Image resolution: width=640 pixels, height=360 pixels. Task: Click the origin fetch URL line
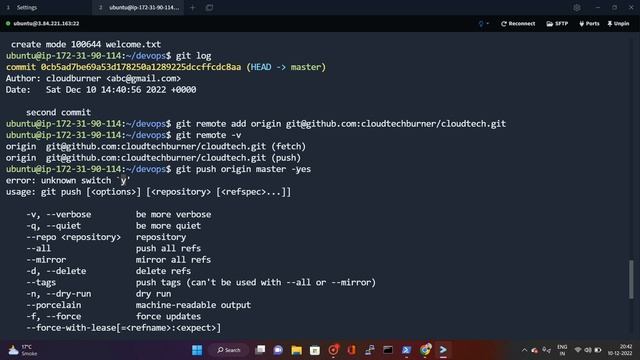tap(156, 146)
